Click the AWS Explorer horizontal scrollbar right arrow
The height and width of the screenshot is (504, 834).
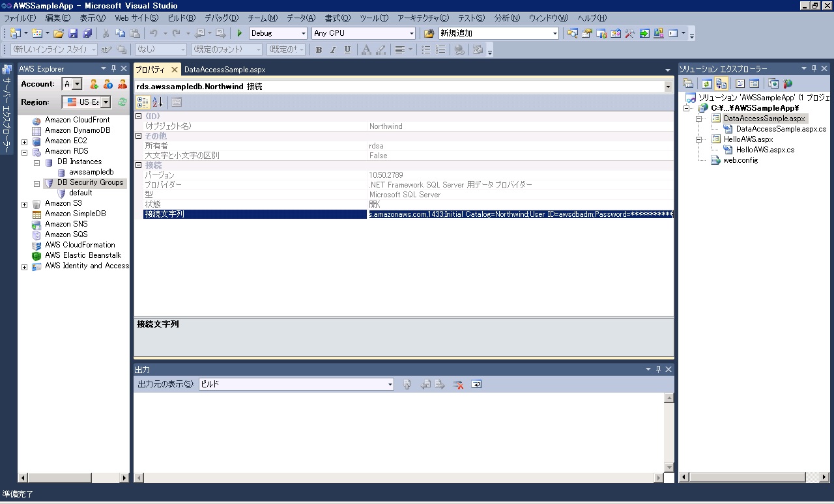[124, 477]
